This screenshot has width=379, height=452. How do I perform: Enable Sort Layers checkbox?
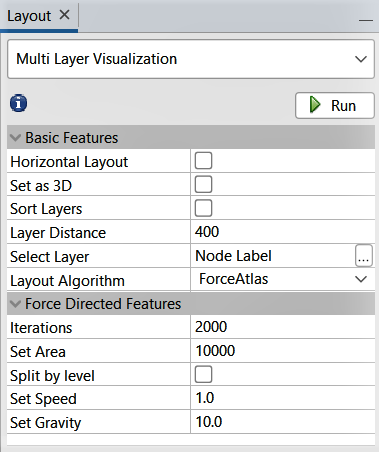click(x=203, y=208)
